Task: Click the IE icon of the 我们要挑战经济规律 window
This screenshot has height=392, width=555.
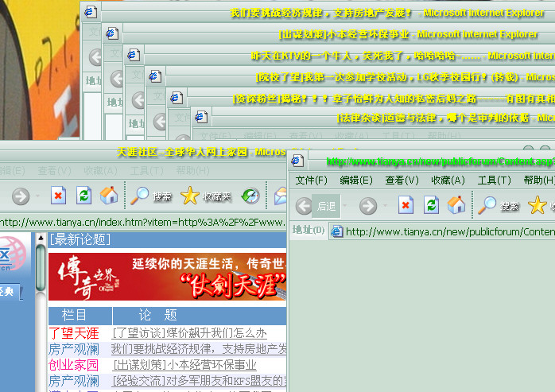Action: tap(91, 12)
